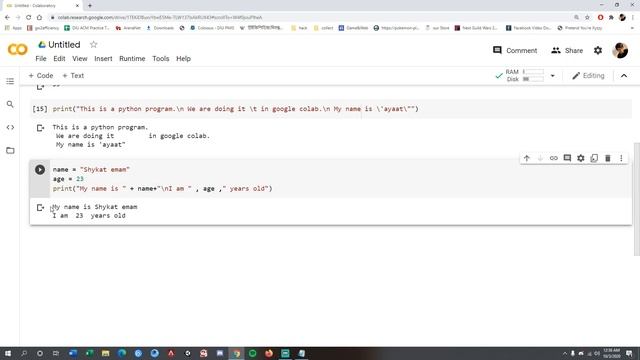640x360 pixels.
Task: Move the selected cell down
Action: 540,158
